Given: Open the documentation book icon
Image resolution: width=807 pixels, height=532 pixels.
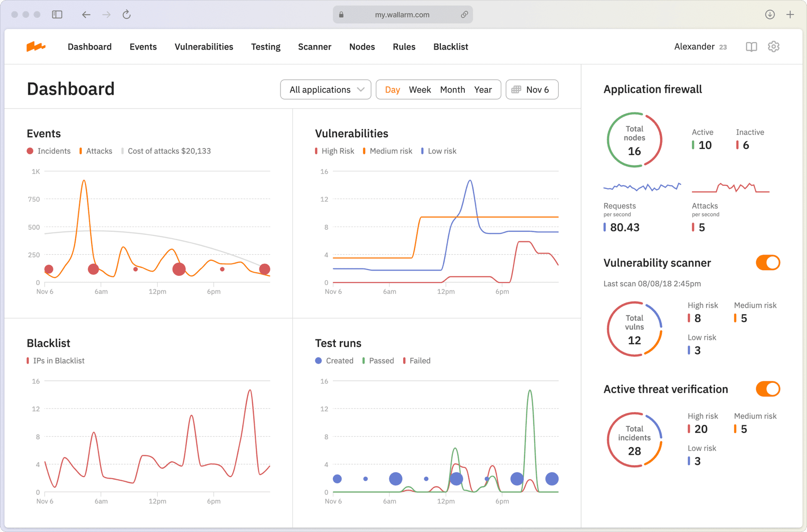Looking at the screenshot, I should 751,47.
